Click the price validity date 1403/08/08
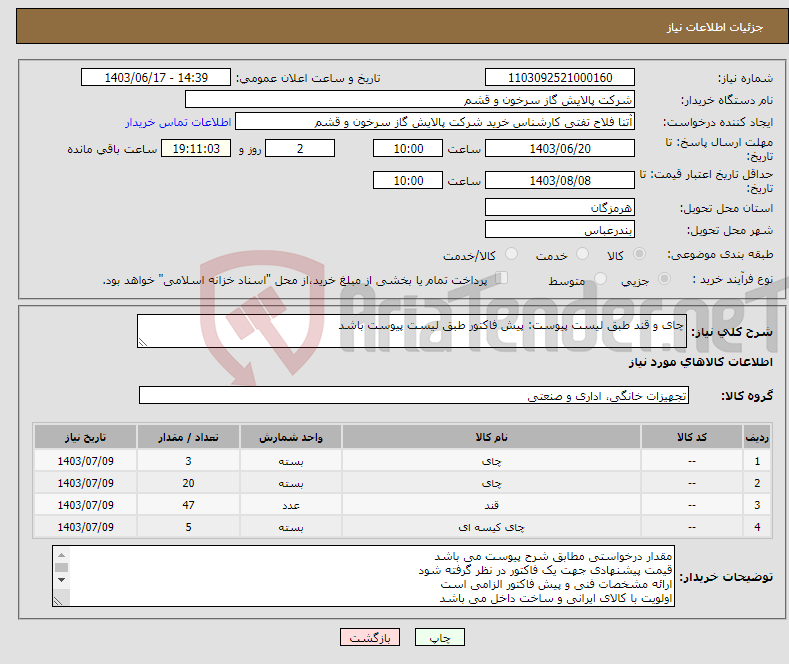Screen dimensions: 789x664 560,180
